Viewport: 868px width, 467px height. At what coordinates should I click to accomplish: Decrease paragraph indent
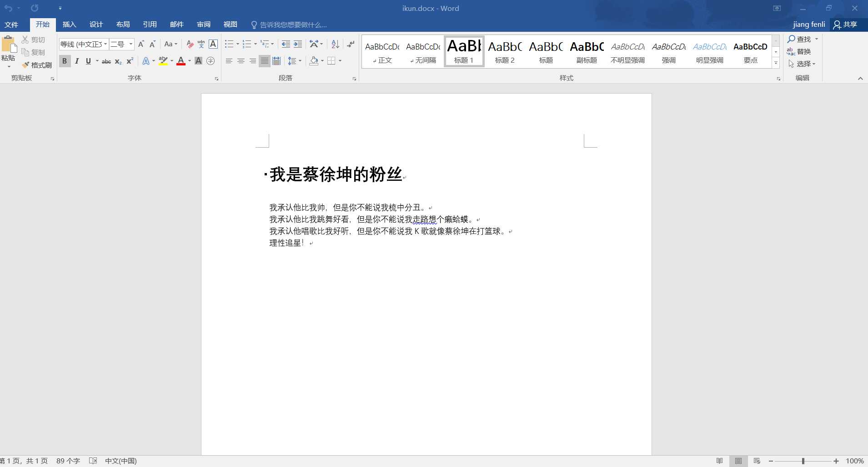(x=286, y=44)
